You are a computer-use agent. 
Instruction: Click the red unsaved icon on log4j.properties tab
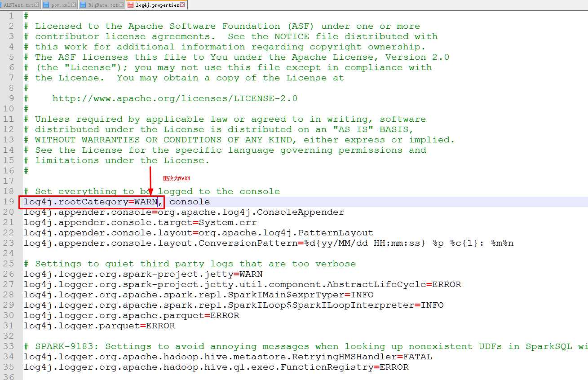[x=130, y=5]
